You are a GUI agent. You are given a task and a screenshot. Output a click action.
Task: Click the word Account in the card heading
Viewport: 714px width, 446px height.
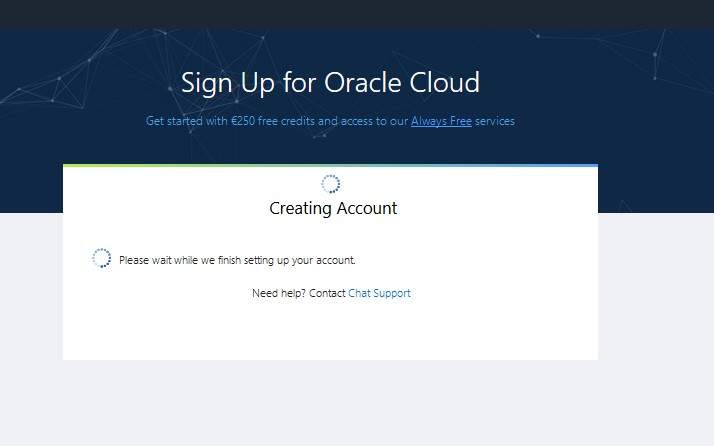point(366,209)
